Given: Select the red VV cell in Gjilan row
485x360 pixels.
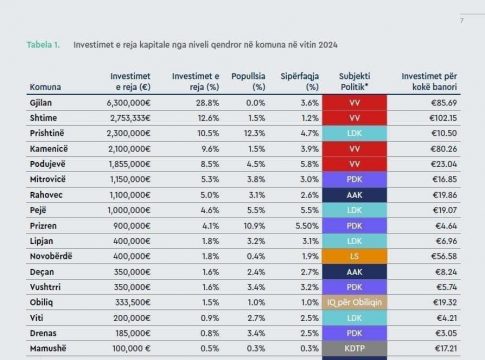Looking at the screenshot, I should [354, 103].
